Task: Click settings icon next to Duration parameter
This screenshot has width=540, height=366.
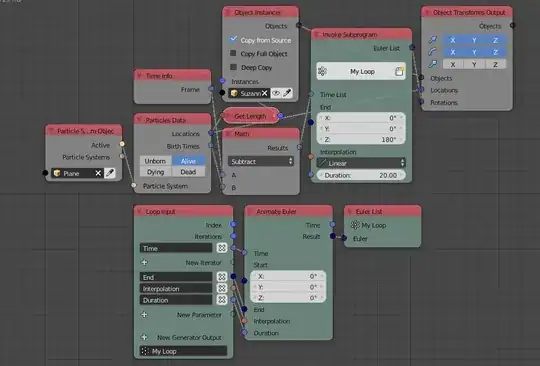Action: coord(222,300)
